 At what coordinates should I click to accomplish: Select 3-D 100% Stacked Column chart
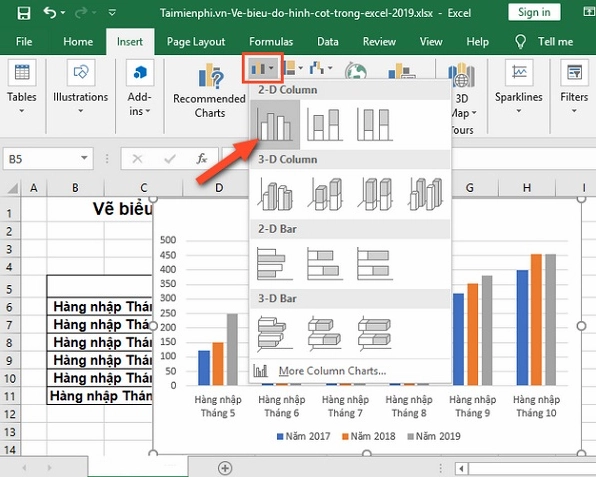[375, 194]
